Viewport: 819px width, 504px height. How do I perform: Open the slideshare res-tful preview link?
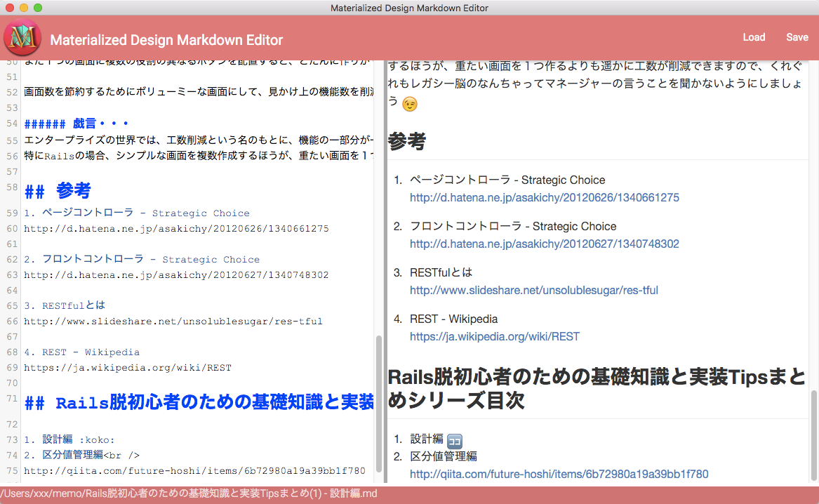click(534, 291)
